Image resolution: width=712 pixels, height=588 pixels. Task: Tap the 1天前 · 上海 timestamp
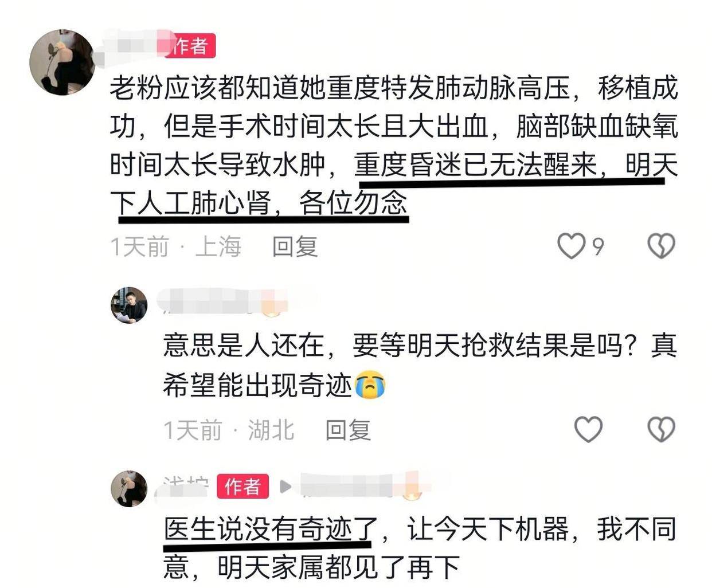coord(176,246)
